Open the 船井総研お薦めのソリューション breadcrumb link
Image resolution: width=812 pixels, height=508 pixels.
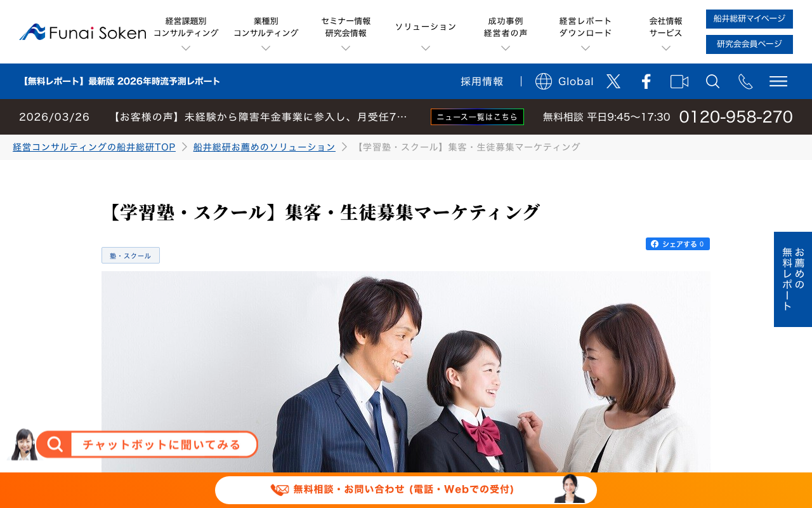click(x=264, y=147)
